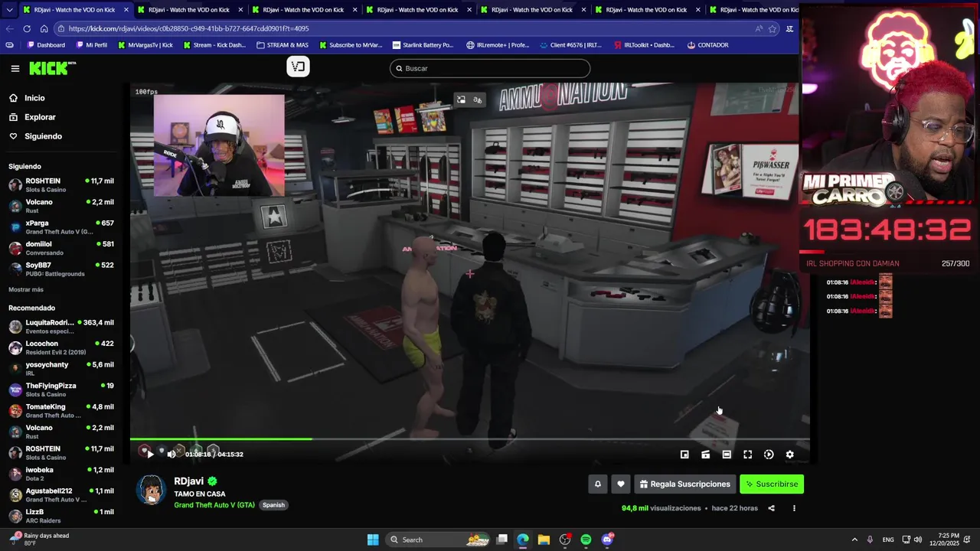
Task: Click Regala Suscripciones button
Action: point(684,484)
